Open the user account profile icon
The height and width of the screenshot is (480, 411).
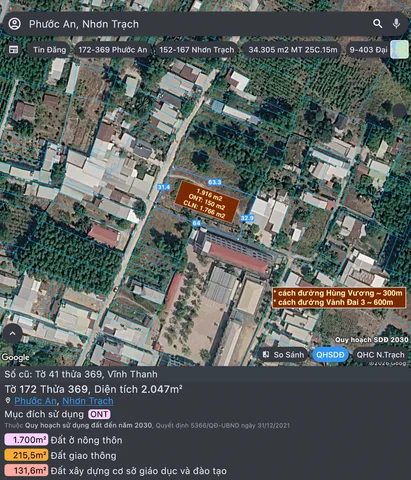click(15, 24)
